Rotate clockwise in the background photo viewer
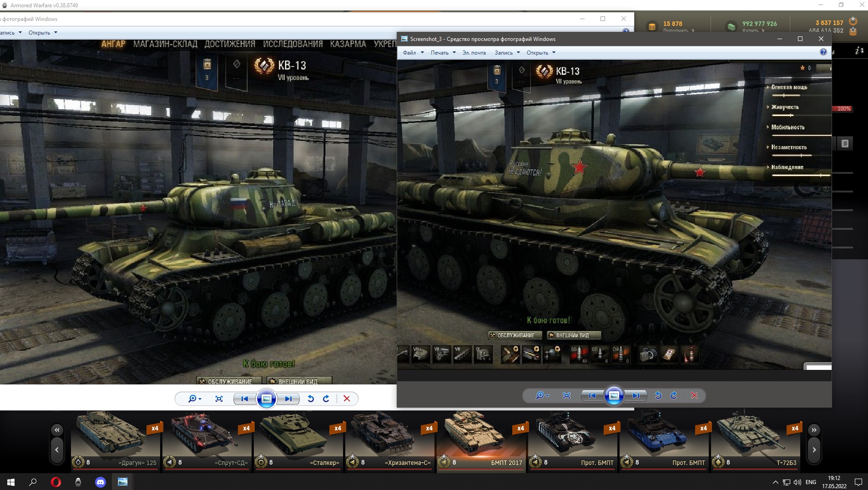Viewport: 868px width, 490px height. [326, 399]
